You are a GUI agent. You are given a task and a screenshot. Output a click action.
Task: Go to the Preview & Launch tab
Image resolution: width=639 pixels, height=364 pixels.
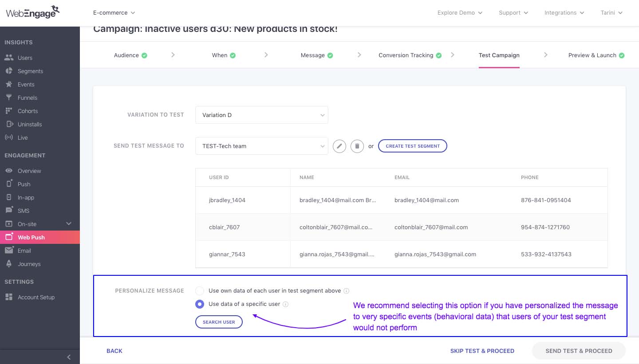click(x=596, y=55)
